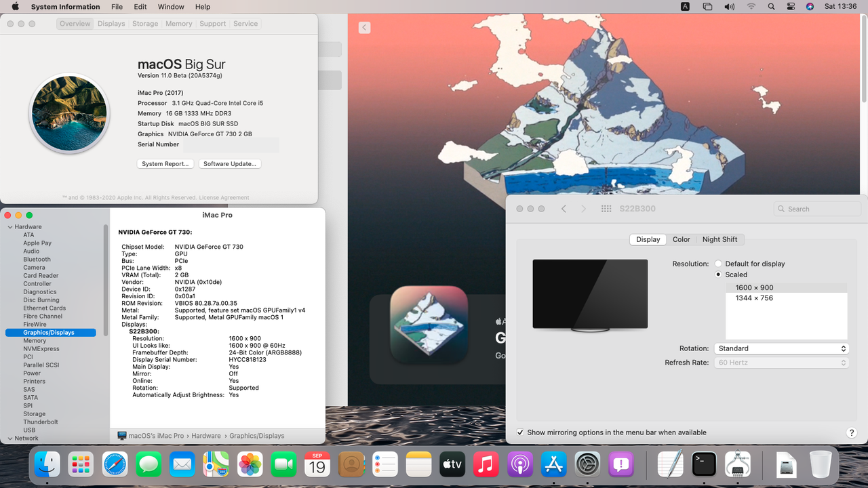The width and height of the screenshot is (868, 488).
Task: Open the File menu
Action: (117, 7)
